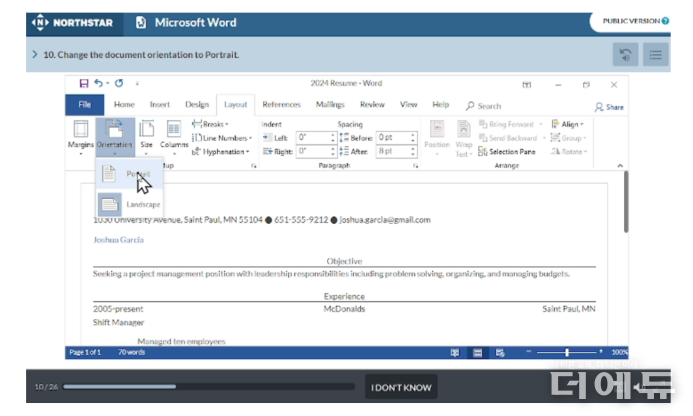This screenshot has width=693, height=416.
Task: Collapse the ribbon with the chevron
Action: click(620, 166)
